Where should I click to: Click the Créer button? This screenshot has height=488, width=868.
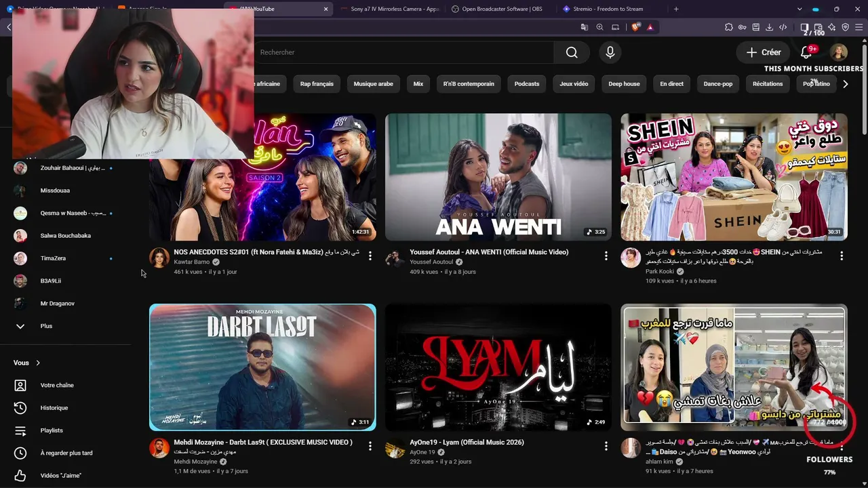(764, 52)
